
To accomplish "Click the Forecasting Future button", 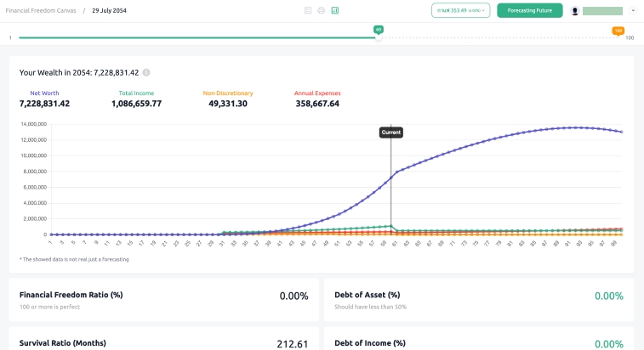I will [529, 11].
